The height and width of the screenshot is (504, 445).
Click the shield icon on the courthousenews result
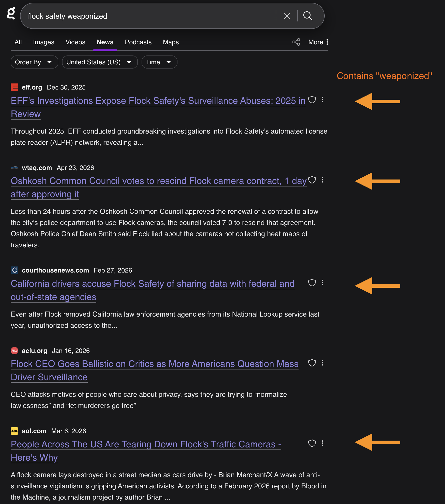click(312, 283)
